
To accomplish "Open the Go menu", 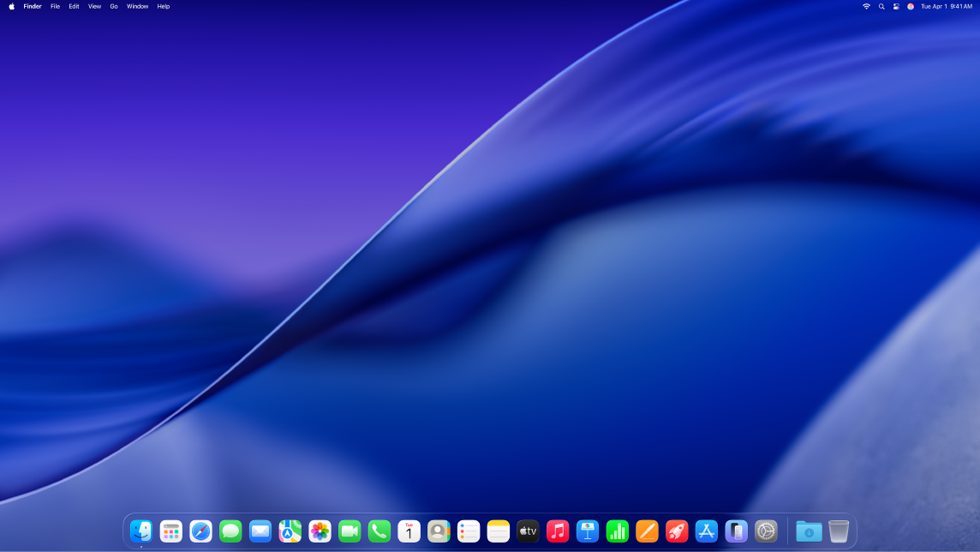I will tap(113, 6).
